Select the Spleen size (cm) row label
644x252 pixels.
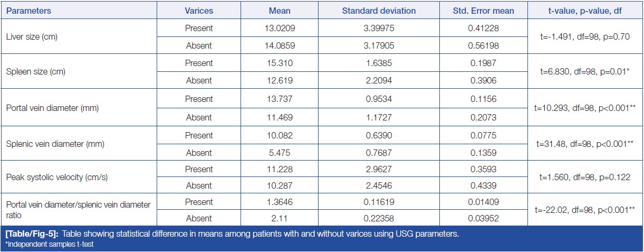(x=35, y=71)
